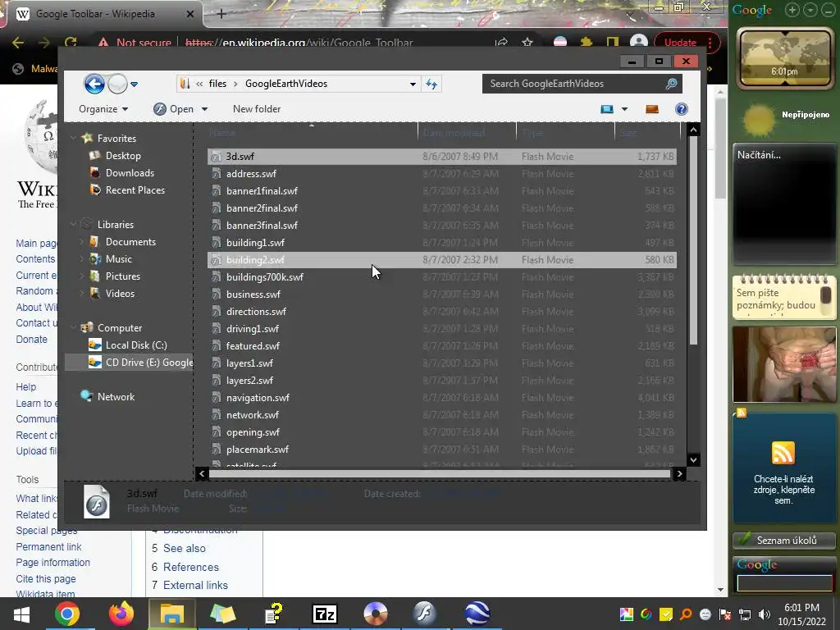Click the horizontal scrollbar left arrow
The height and width of the screenshot is (630, 840).
pos(202,473)
